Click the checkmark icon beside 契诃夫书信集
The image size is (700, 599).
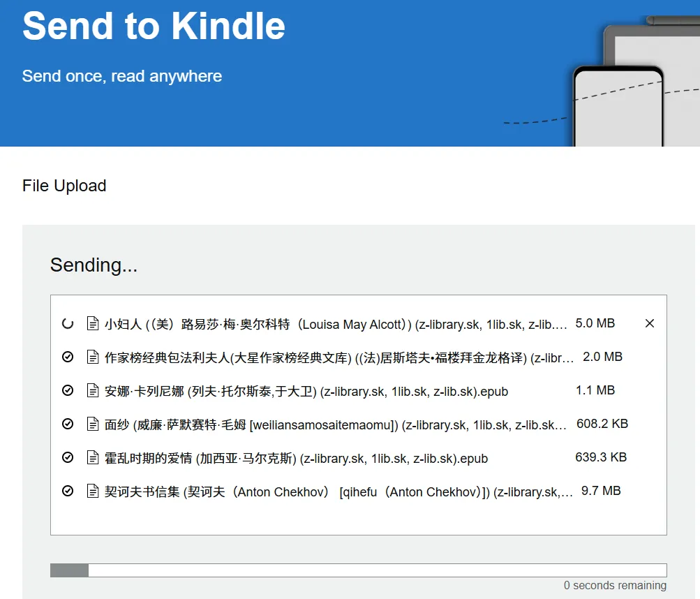pos(68,491)
